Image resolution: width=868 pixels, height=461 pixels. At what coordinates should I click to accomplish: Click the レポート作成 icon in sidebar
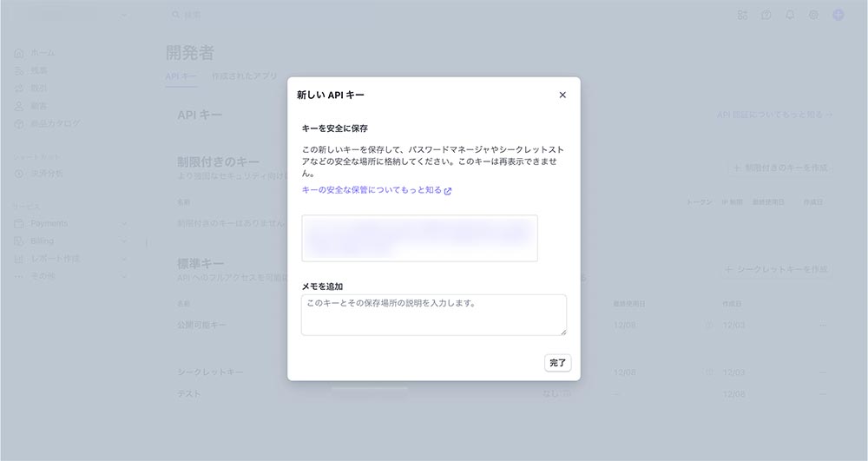click(x=19, y=259)
